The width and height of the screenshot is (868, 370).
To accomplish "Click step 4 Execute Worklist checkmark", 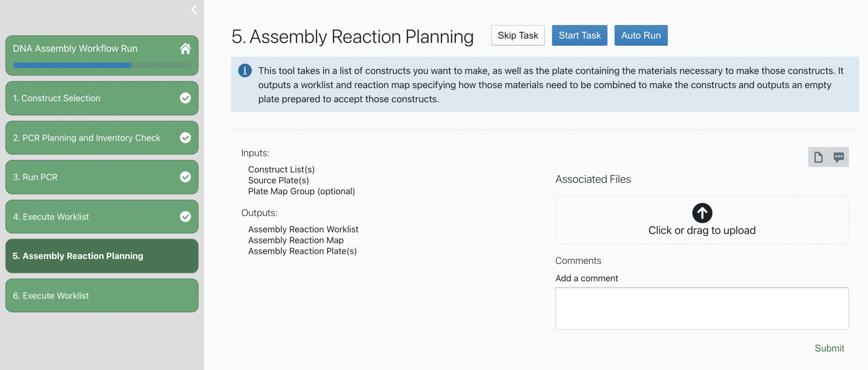I will 185,217.
